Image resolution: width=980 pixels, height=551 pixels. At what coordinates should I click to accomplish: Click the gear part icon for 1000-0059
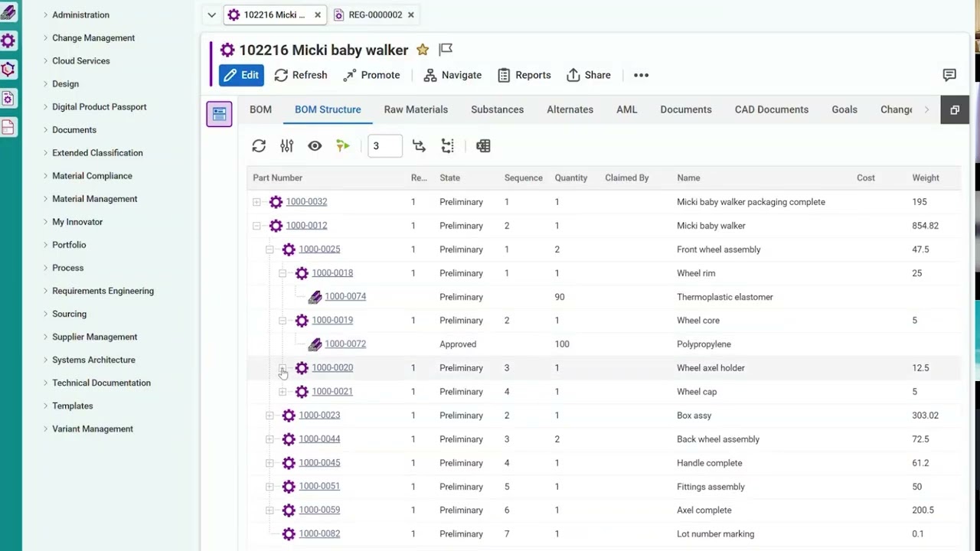pos(289,510)
